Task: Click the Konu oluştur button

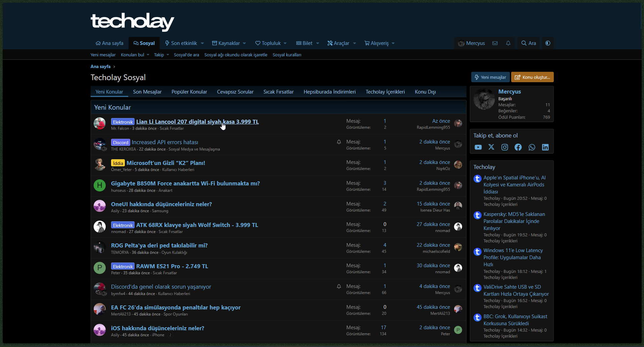Action: (532, 77)
